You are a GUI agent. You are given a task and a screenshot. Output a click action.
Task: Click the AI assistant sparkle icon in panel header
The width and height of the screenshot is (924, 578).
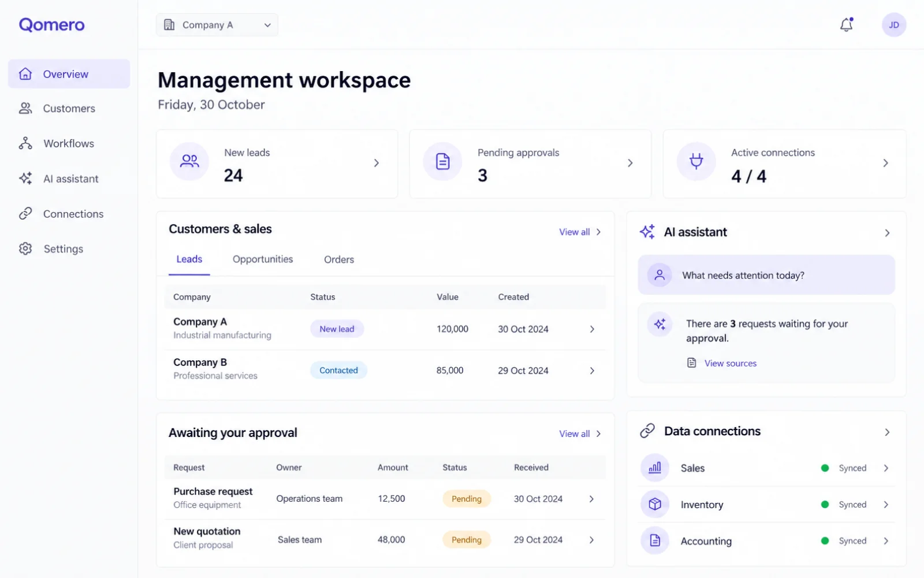pos(647,232)
